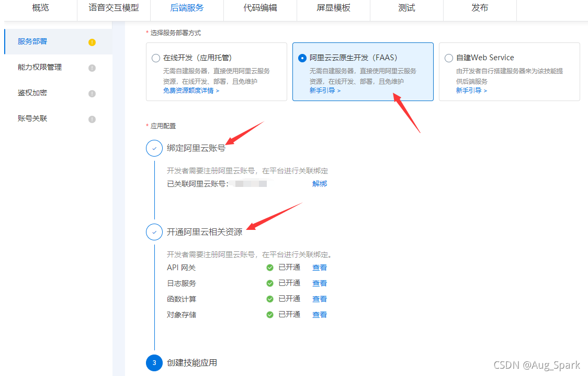The height and width of the screenshot is (376, 588).
Task: Open 新手引导 link in FAAS card
Action: point(325,91)
